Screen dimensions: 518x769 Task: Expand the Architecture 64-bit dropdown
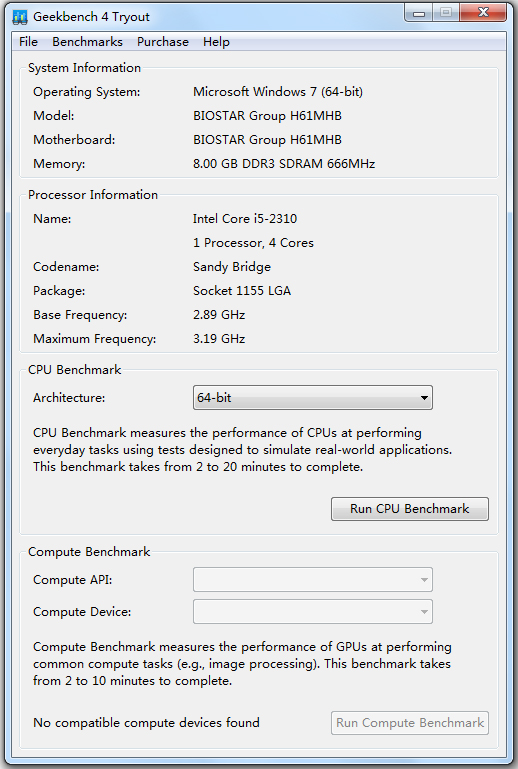pos(313,397)
